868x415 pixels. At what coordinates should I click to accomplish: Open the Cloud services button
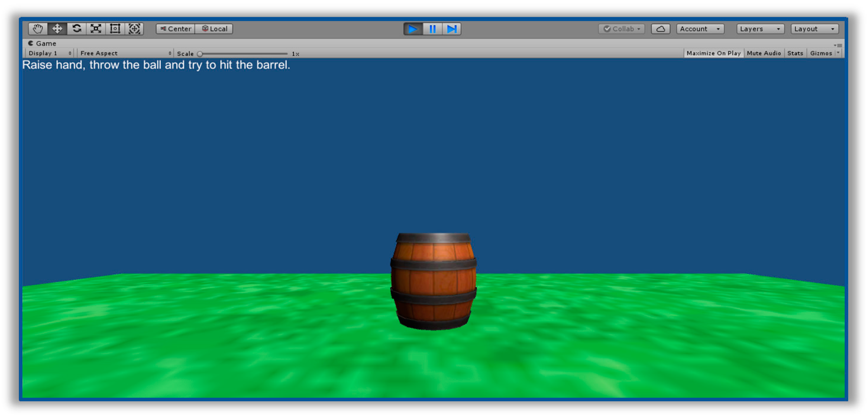660,29
